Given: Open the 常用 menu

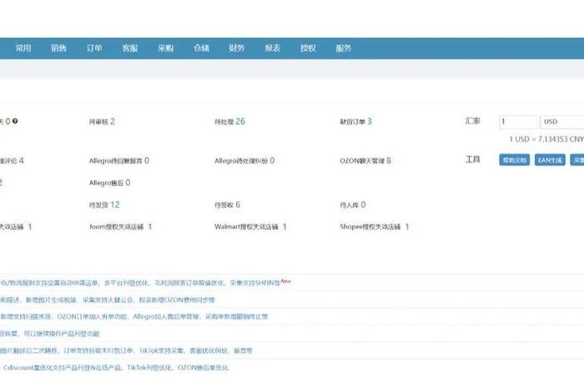Looking at the screenshot, I should click(23, 48).
